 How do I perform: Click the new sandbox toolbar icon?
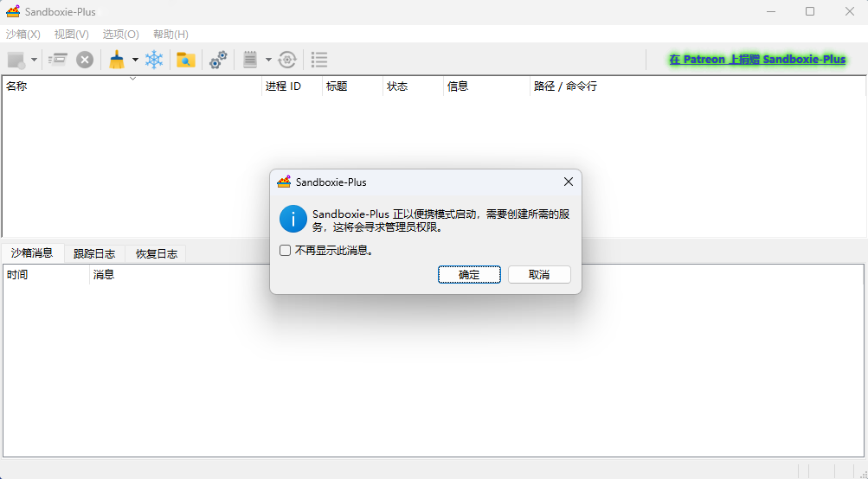[x=16, y=60]
